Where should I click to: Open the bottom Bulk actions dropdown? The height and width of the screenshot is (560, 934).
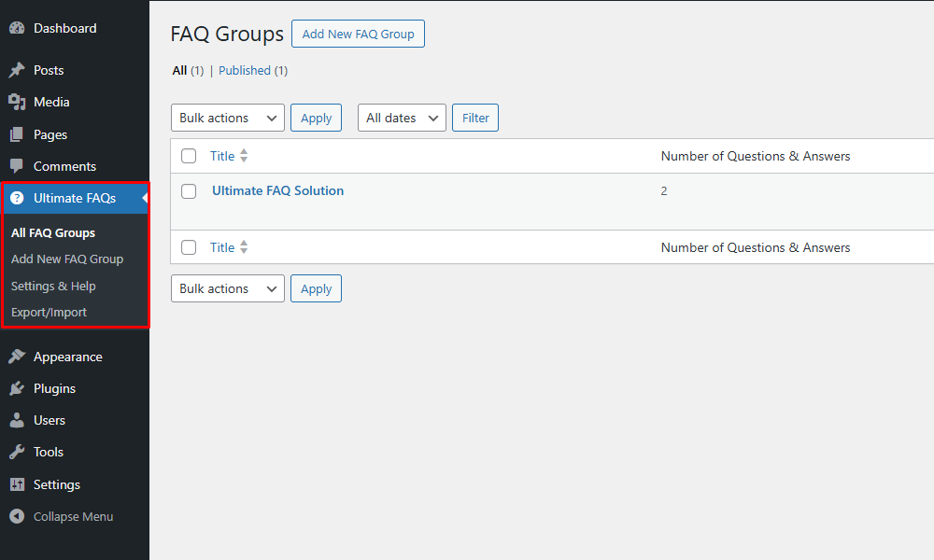(x=228, y=288)
